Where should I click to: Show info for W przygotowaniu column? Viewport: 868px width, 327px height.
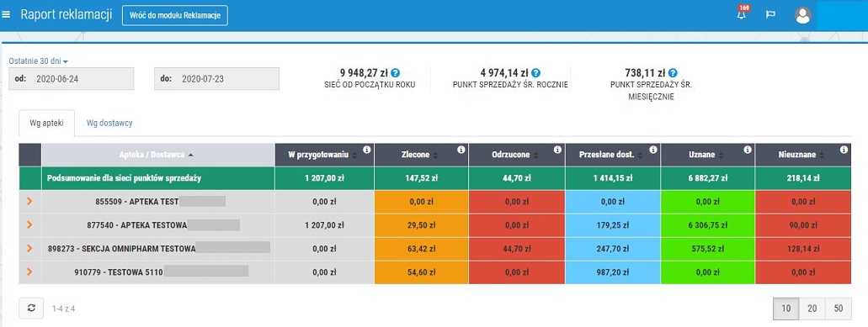(366, 150)
